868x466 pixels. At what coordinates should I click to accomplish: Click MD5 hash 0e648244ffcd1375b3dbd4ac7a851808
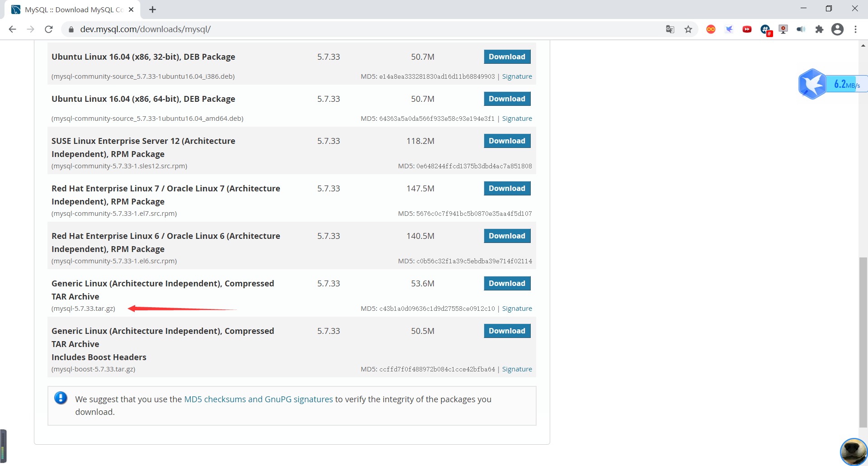coord(474,166)
